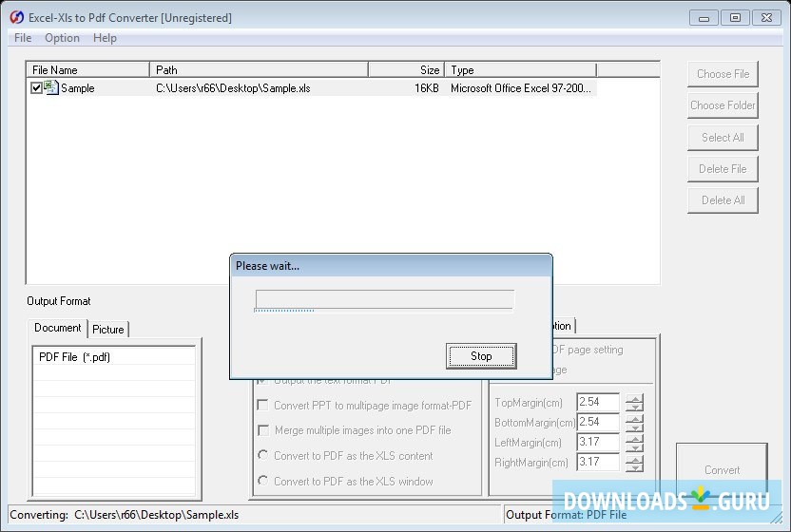Stop the conversion in Please wait dialog
The height and width of the screenshot is (532, 791).
pos(481,356)
